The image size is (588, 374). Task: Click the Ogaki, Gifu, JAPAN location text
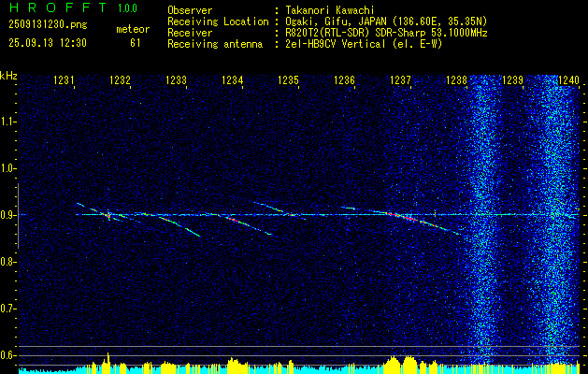coord(384,22)
